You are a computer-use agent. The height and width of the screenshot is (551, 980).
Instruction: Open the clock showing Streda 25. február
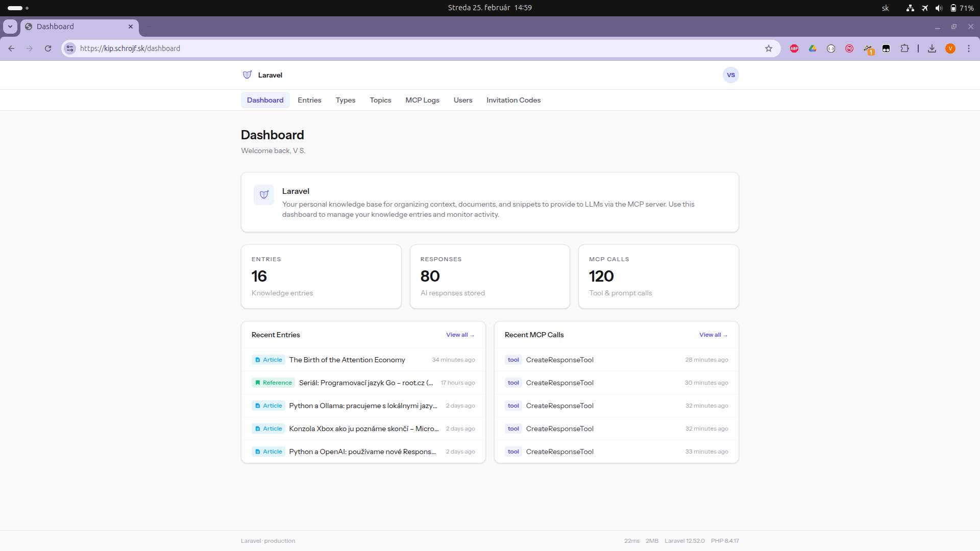point(489,8)
